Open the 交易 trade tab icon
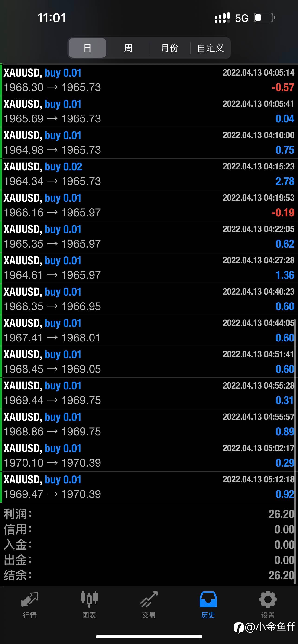This screenshot has height=644, width=298. (x=149, y=599)
